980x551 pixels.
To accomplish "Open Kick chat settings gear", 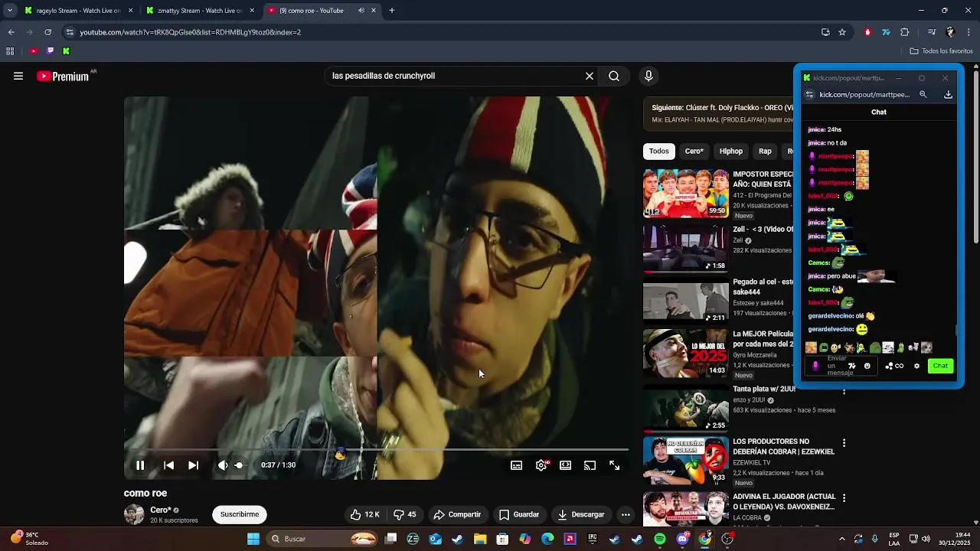I will pyautogui.click(x=916, y=366).
